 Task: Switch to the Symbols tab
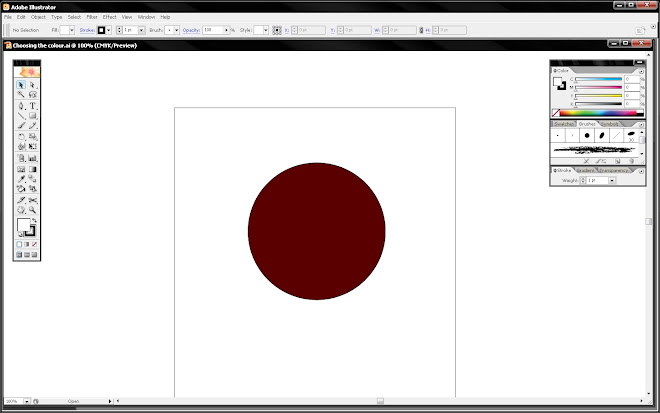click(x=610, y=124)
